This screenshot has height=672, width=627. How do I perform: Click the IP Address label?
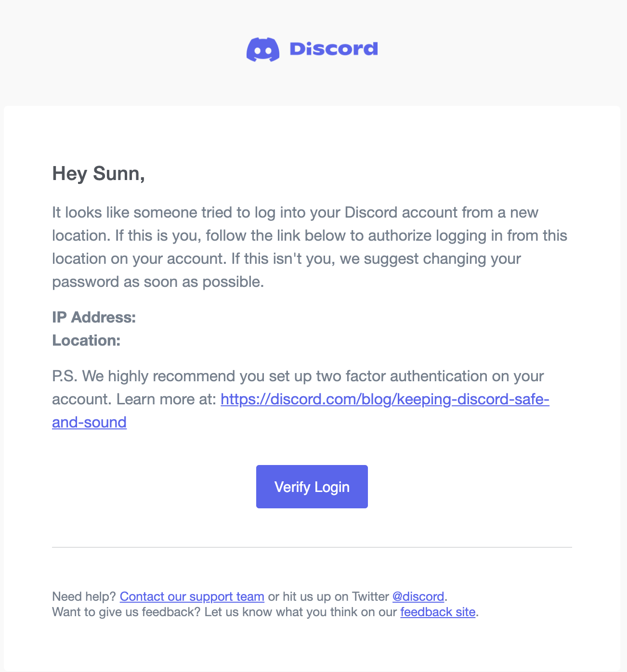point(94,317)
